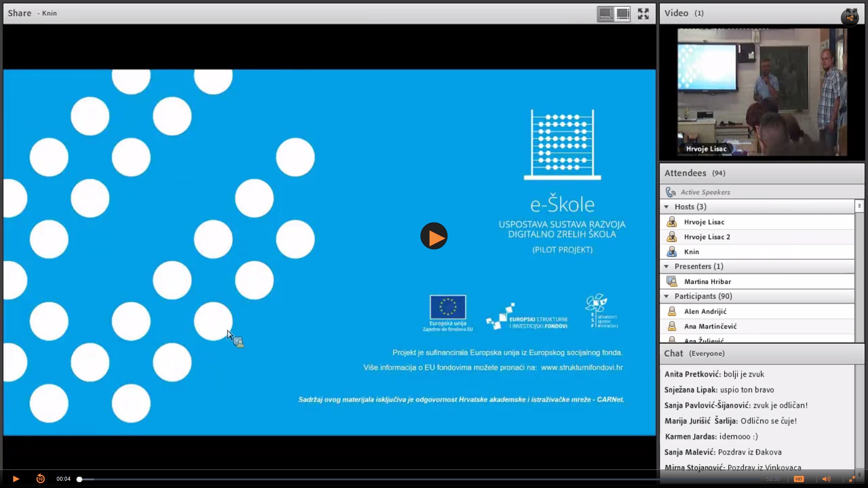Click the e-Škole abacus logo on slide
This screenshot has width=868, height=488.
point(562,145)
